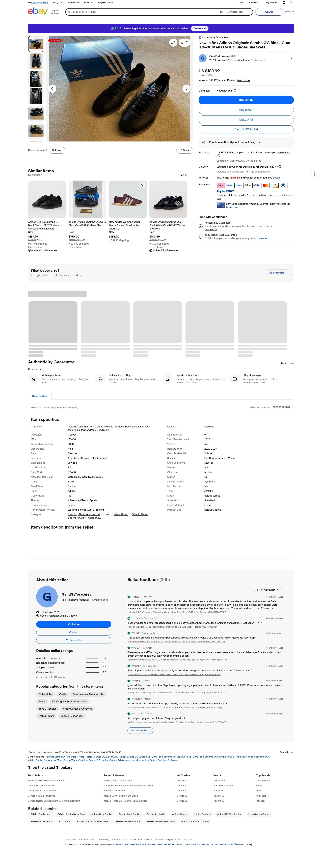Select Google Pay payment logo
Viewport: 322px width, 868px height.
tap(248, 185)
